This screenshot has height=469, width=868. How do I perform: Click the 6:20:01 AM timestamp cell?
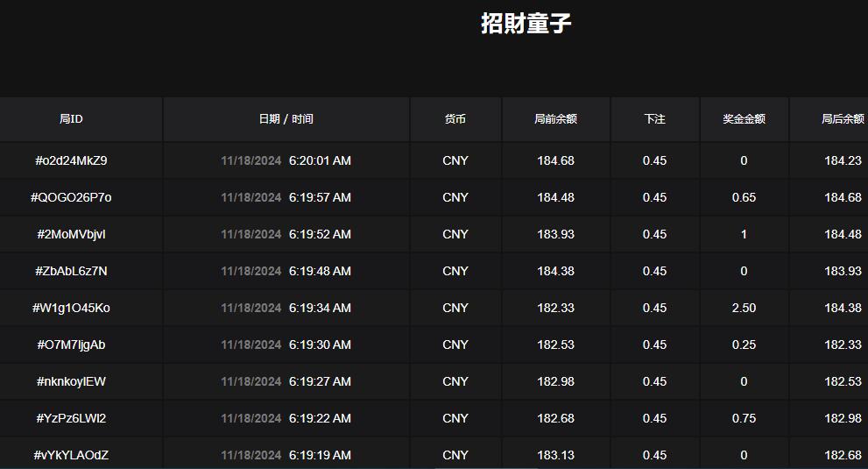tap(320, 160)
